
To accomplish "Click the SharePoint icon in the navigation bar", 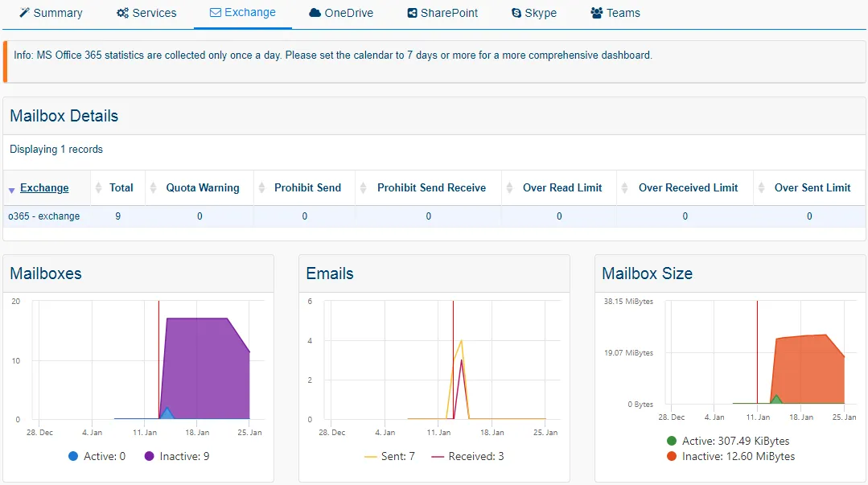I will [x=412, y=13].
